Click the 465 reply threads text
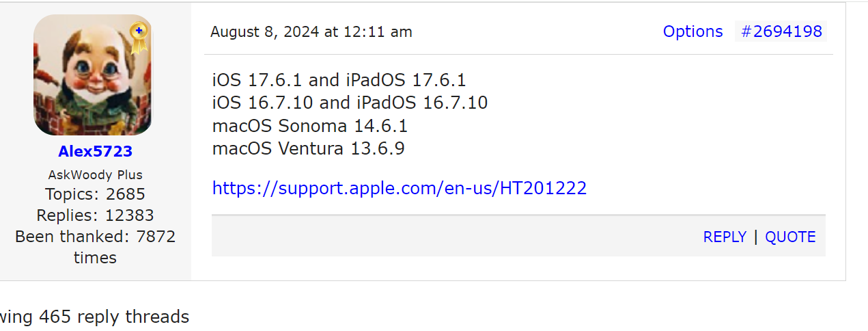This screenshot has width=868, height=331. 113,317
